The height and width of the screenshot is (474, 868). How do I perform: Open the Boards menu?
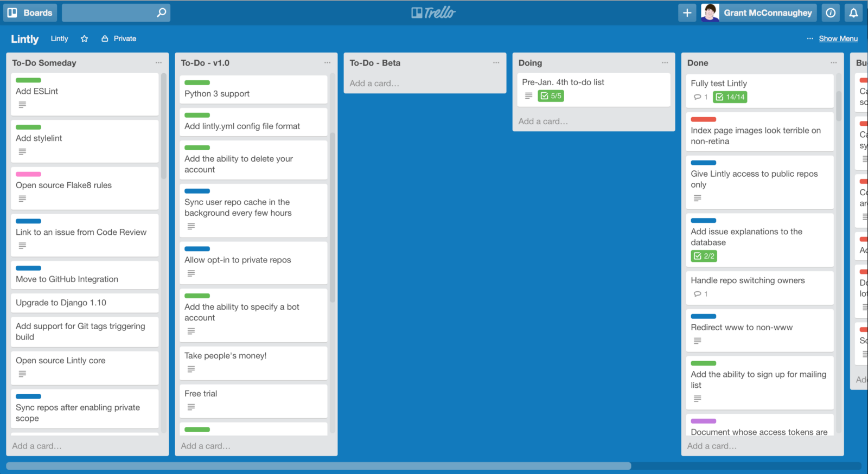coord(30,12)
